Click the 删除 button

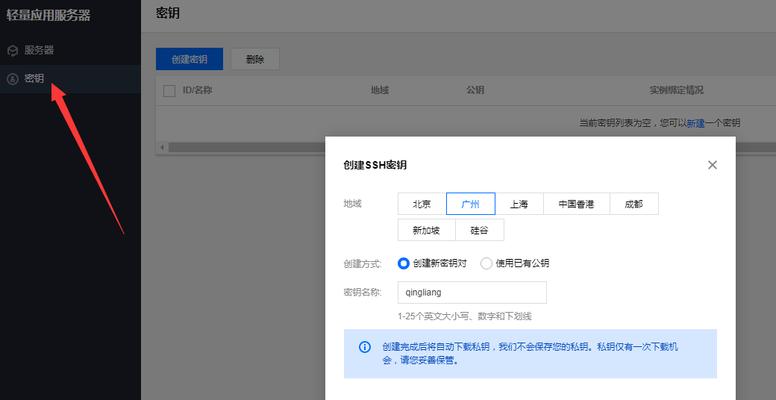tap(255, 59)
